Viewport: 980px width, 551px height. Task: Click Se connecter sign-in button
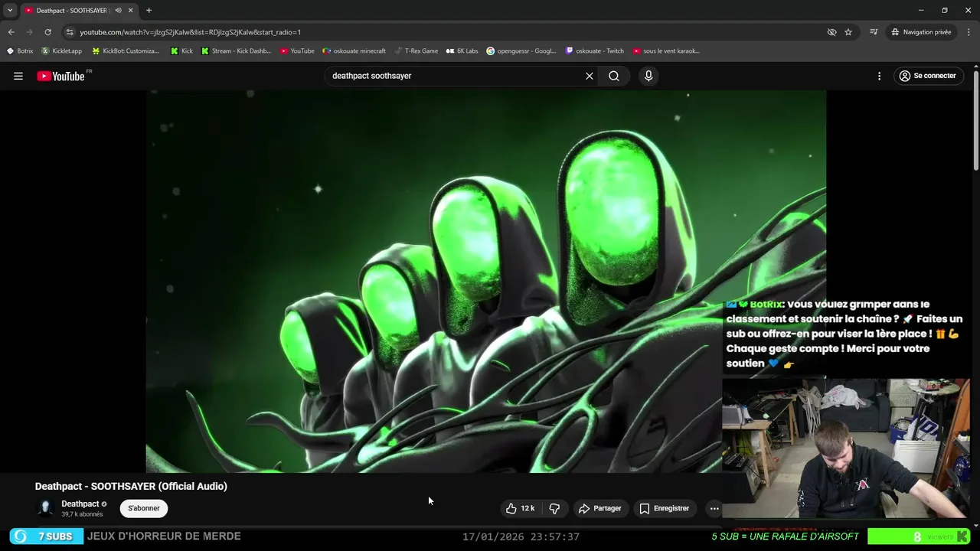click(927, 76)
